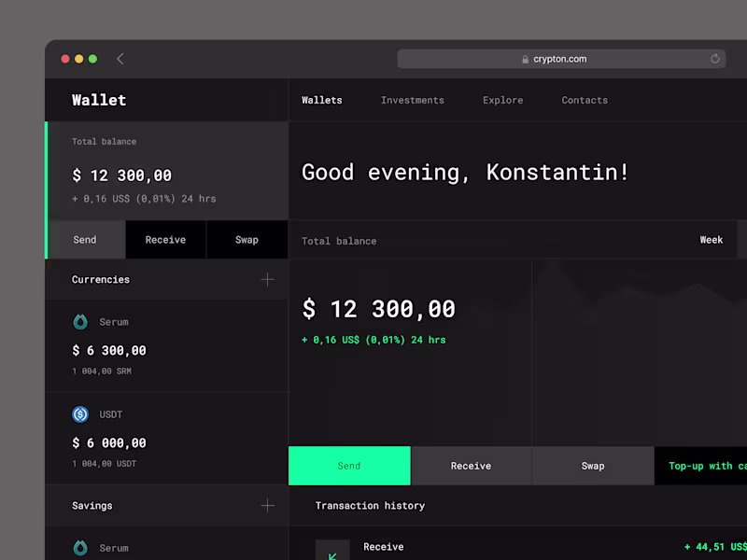Select Swap below the balance chart
Screen dimensions: 747x560
(593, 466)
